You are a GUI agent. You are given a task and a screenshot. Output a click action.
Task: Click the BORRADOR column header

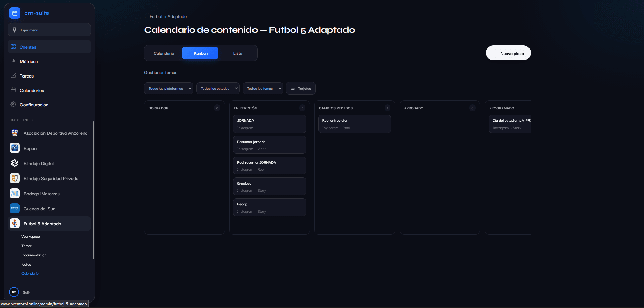click(x=158, y=108)
